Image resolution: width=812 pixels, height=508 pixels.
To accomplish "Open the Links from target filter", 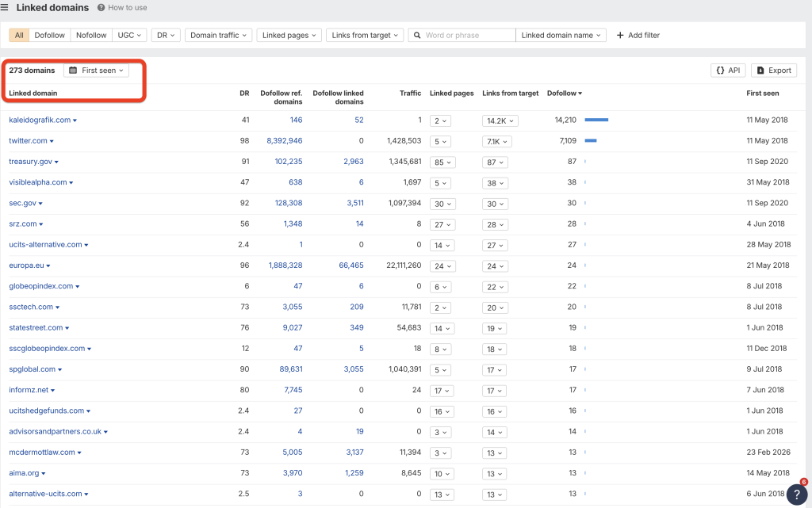I will click(365, 35).
